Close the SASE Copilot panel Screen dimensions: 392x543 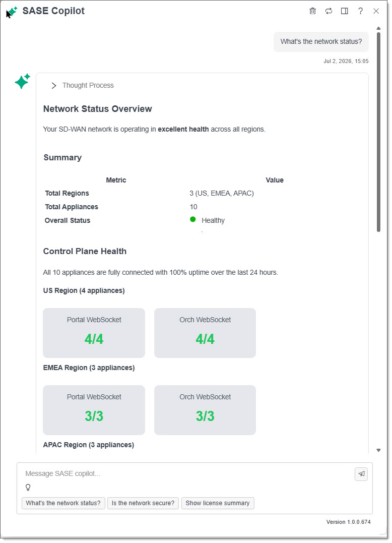point(376,11)
